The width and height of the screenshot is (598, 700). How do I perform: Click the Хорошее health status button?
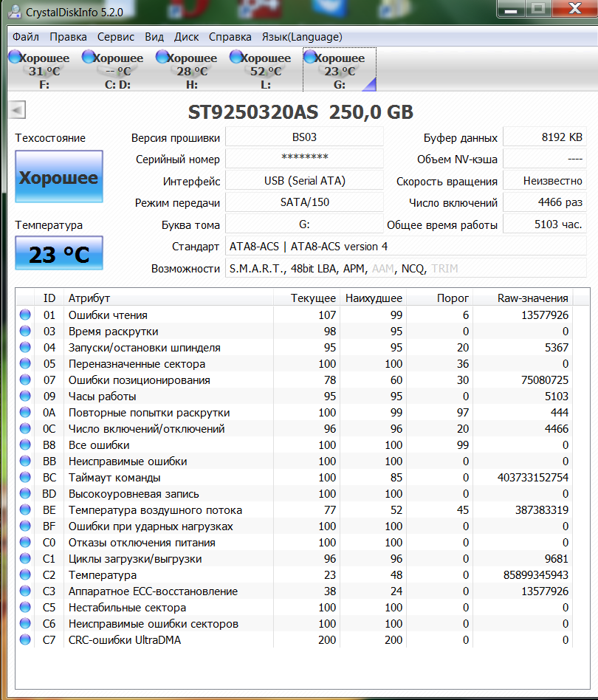click(59, 176)
